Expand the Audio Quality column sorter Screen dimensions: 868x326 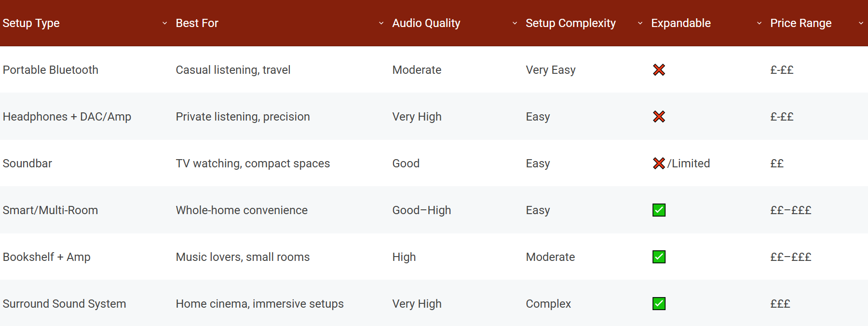(515, 23)
